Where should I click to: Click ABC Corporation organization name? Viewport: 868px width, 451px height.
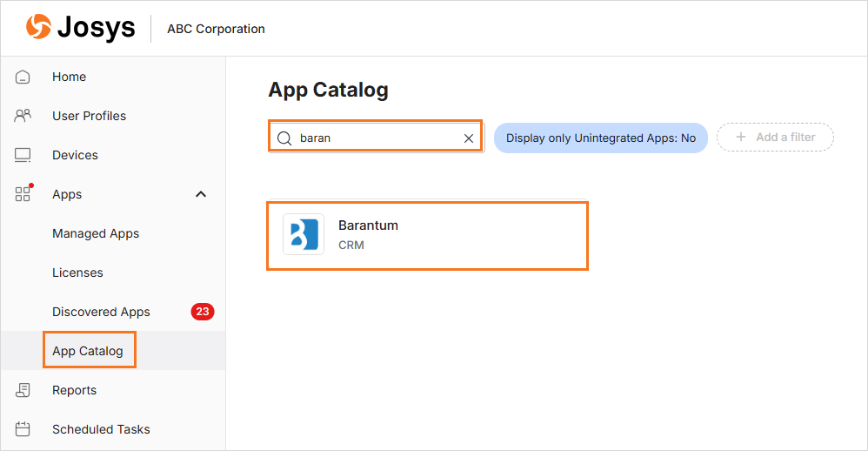pos(216,29)
